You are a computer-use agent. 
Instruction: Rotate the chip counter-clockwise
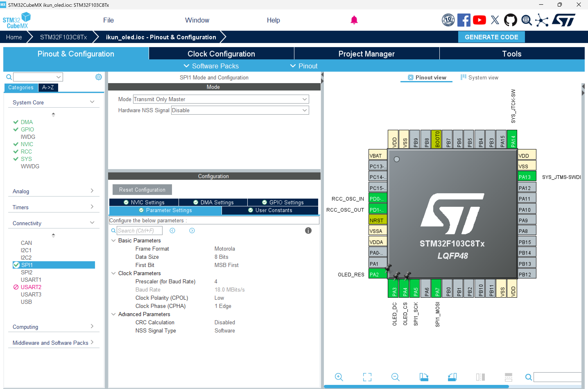coord(452,377)
